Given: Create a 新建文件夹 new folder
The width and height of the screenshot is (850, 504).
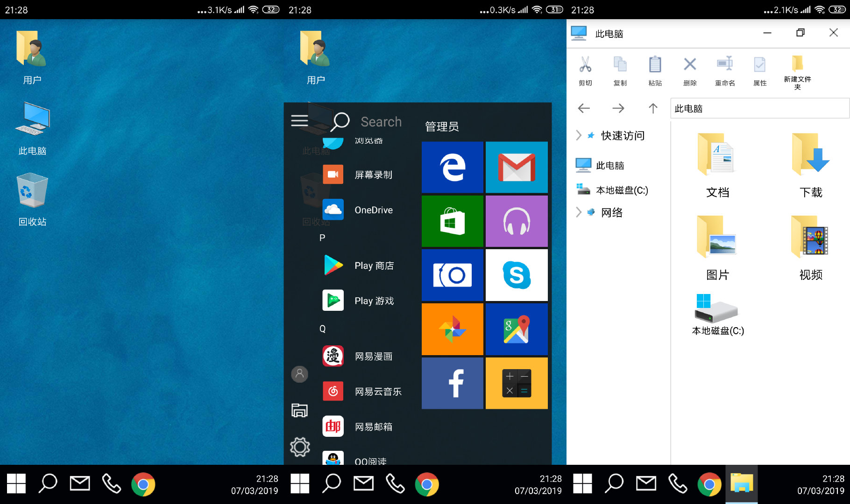Looking at the screenshot, I should coord(797,71).
